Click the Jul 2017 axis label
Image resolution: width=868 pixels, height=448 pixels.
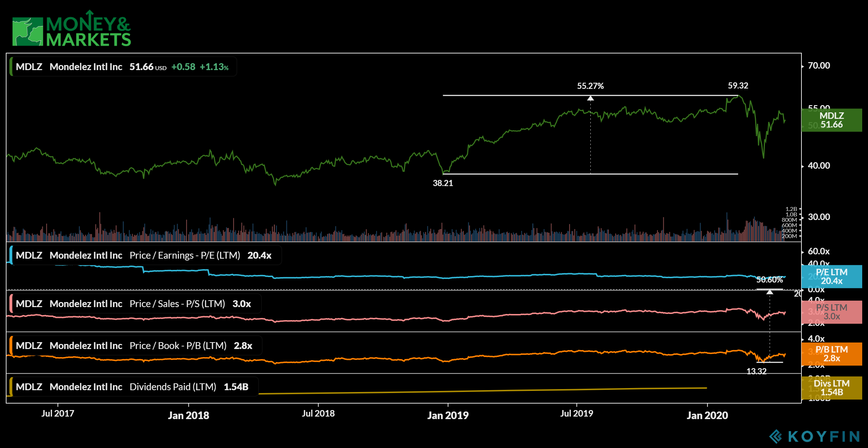coord(58,413)
